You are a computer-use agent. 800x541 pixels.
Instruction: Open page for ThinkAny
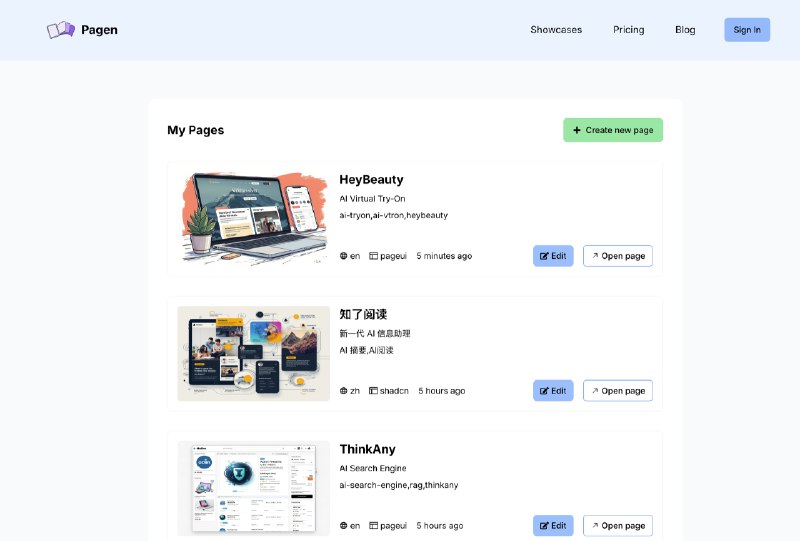618,525
